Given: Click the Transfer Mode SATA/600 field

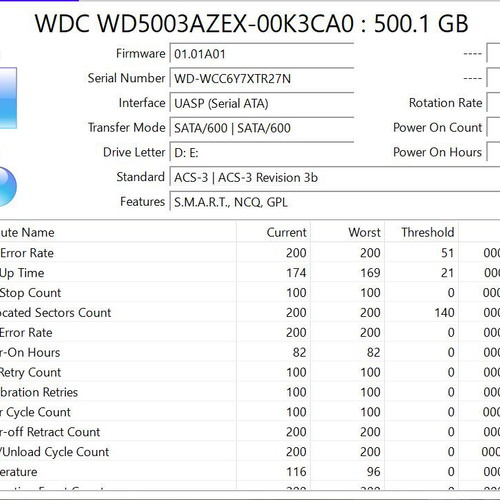Looking at the screenshot, I should pos(262,128).
